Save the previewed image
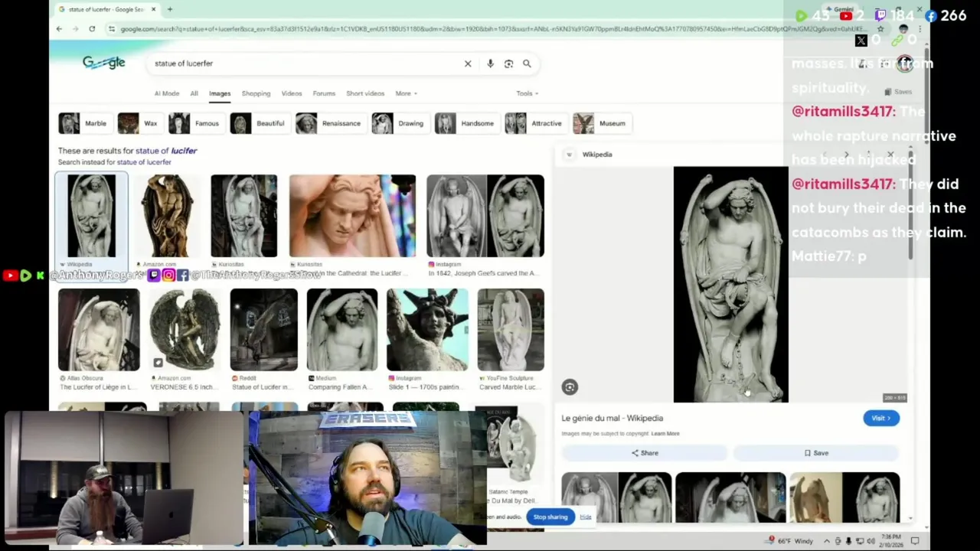This screenshot has width=980, height=551. [x=816, y=453]
